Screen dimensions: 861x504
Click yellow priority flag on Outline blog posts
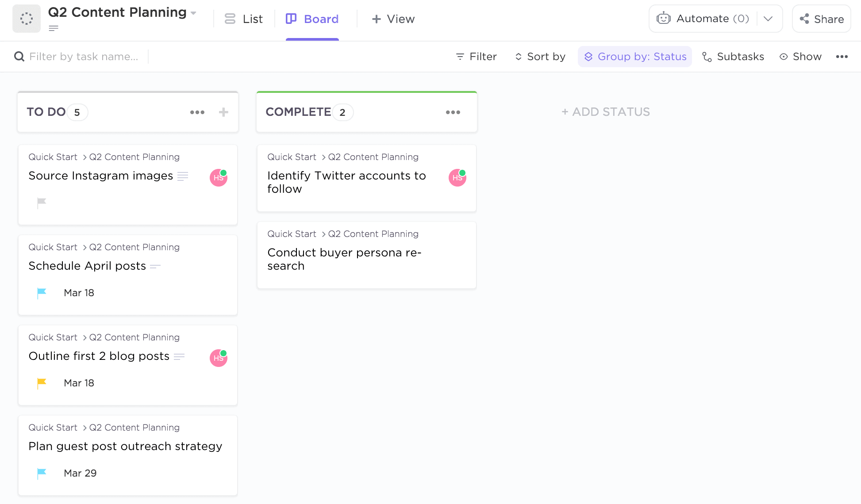click(42, 383)
